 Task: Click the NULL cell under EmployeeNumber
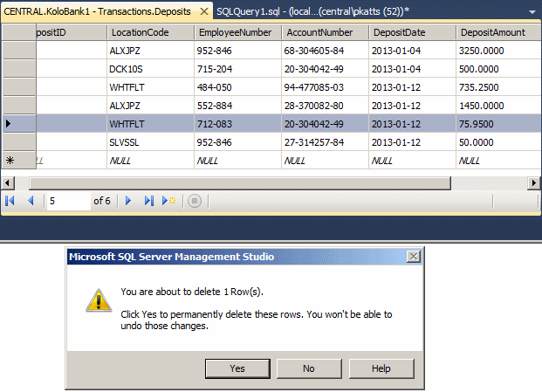(x=237, y=161)
